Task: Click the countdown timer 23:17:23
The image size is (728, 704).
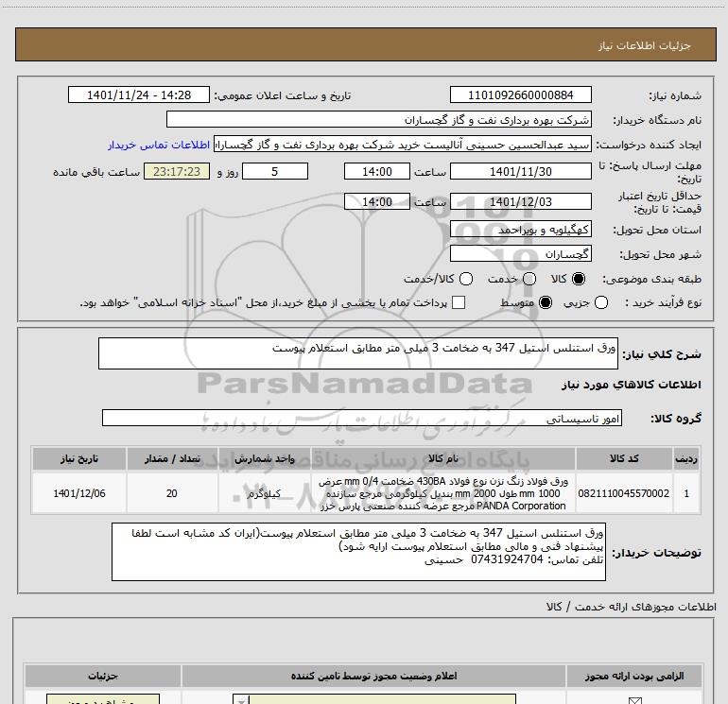Action: tap(177, 171)
